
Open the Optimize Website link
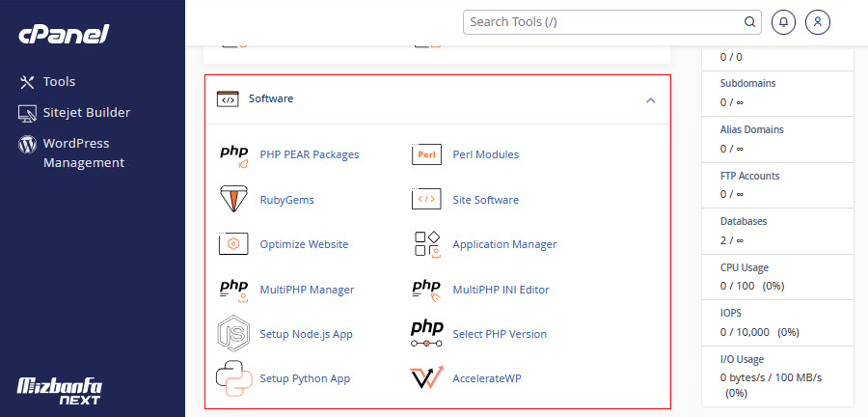(304, 244)
